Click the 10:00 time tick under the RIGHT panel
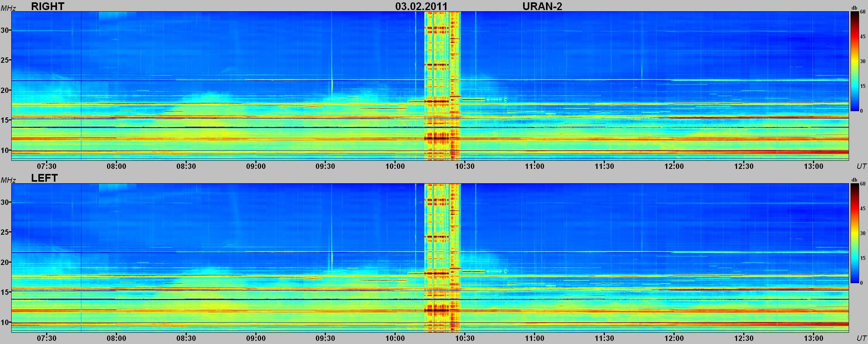The height and width of the screenshot is (344, 868). click(395, 167)
